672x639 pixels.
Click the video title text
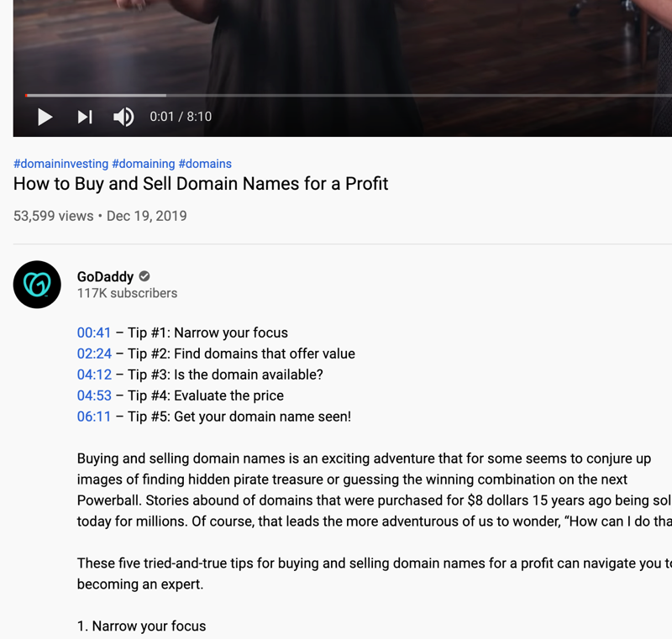[x=201, y=184]
